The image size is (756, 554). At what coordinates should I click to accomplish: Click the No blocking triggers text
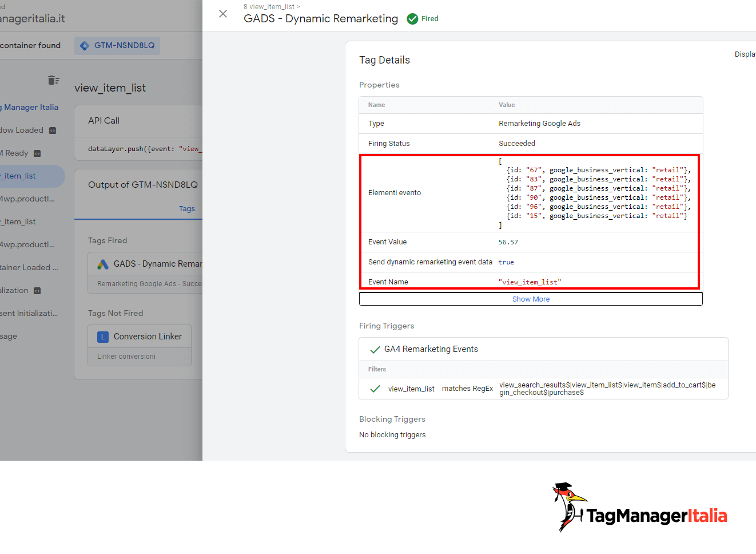pos(392,435)
